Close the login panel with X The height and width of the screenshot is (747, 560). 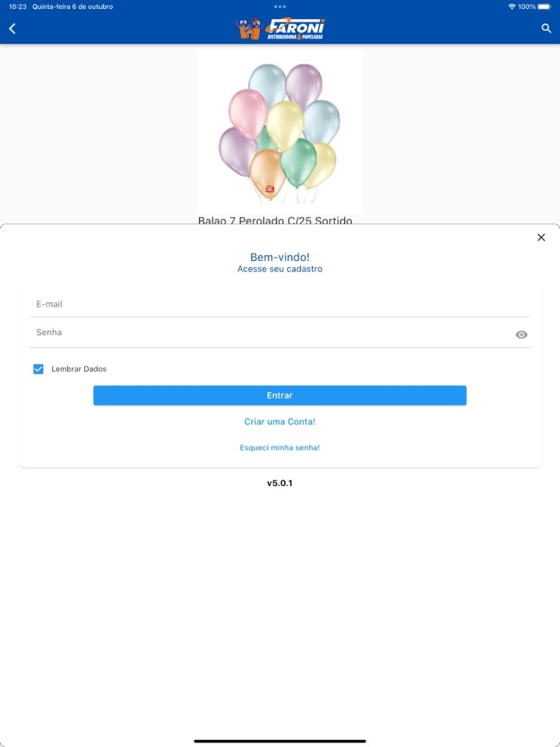[x=541, y=238]
